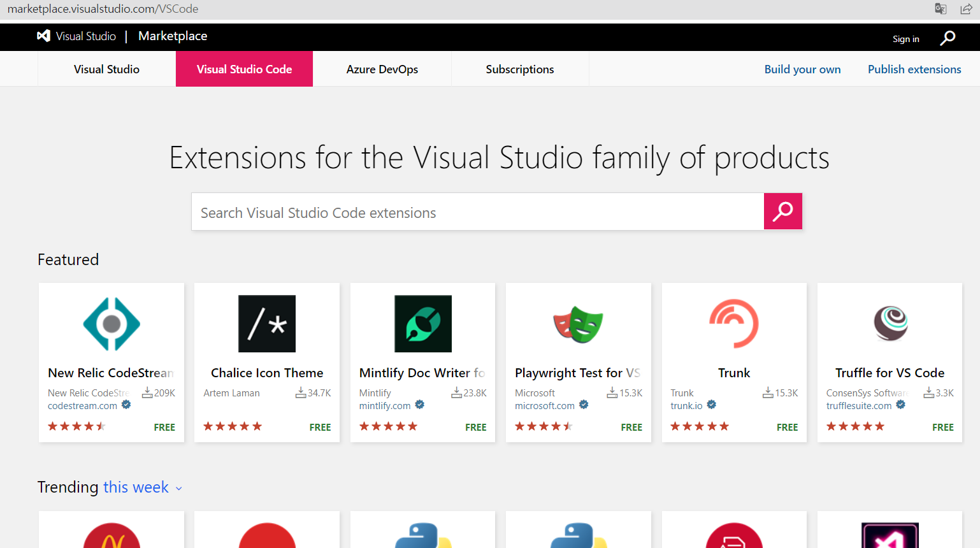The width and height of the screenshot is (980, 548).
Task: Select the Visual Studio Code tab
Action: [244, 69]
